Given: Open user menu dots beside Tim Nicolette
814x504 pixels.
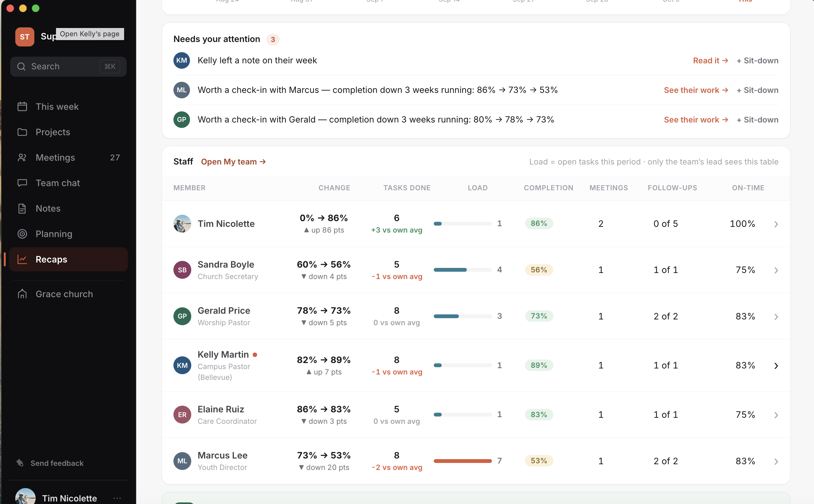Looking at the screenshot, I should (117, 498).
